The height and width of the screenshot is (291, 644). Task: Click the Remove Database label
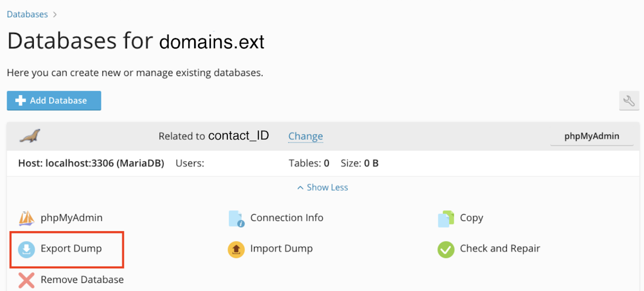[x=82, y=280]
